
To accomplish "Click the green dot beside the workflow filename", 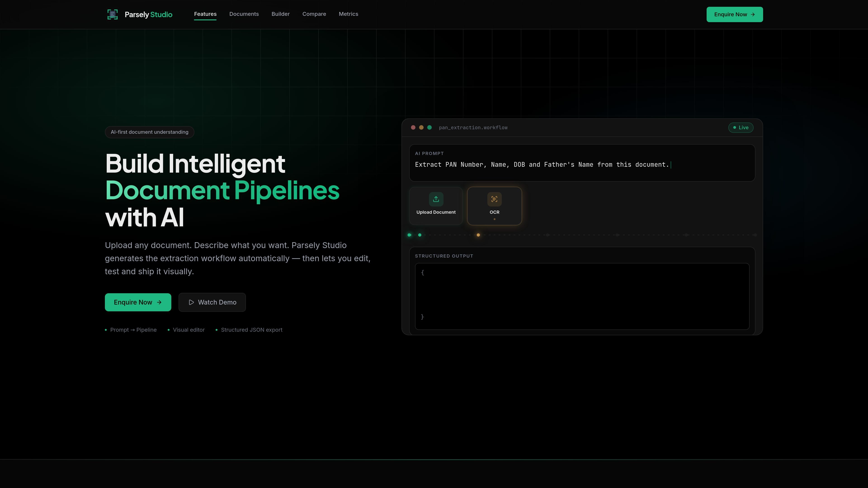I will click(429, 128).
